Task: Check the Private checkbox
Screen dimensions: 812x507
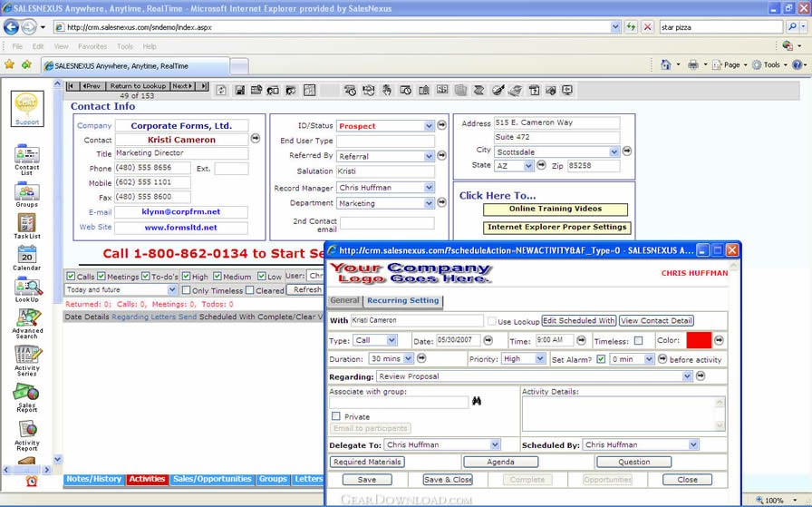Action: (x=336, y=416)
